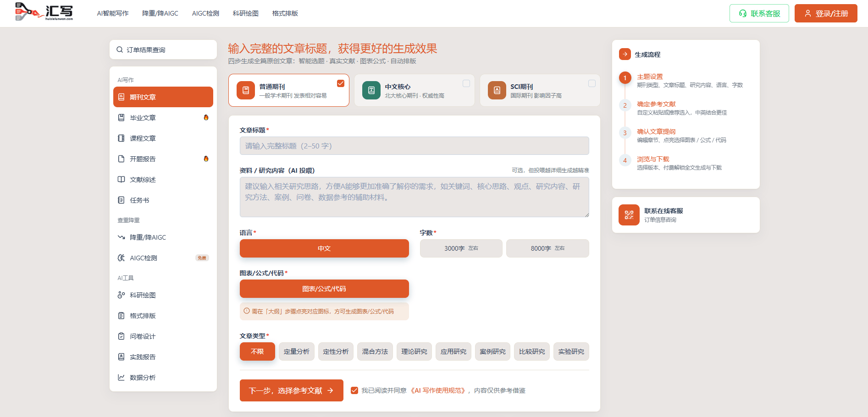Click the flame icon beside 毕业文章
The image size is (868, 417).
(206, 117)
